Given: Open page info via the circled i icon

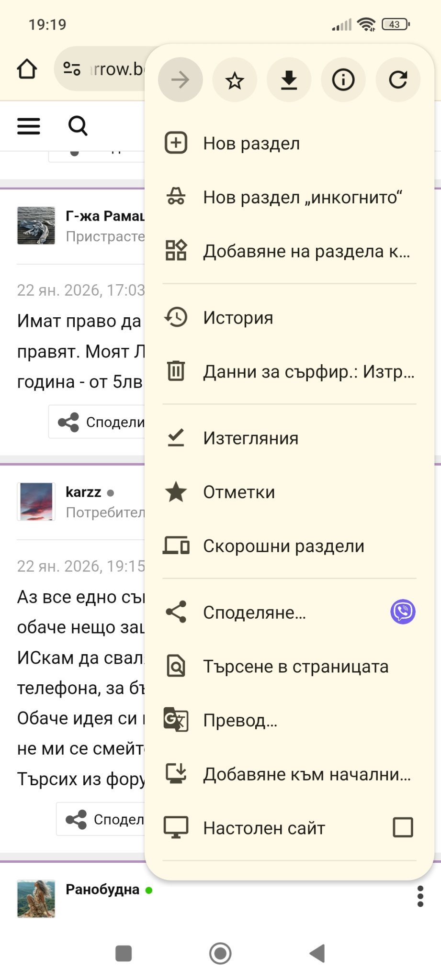Looking at the screenshot, I should (343, 80).
